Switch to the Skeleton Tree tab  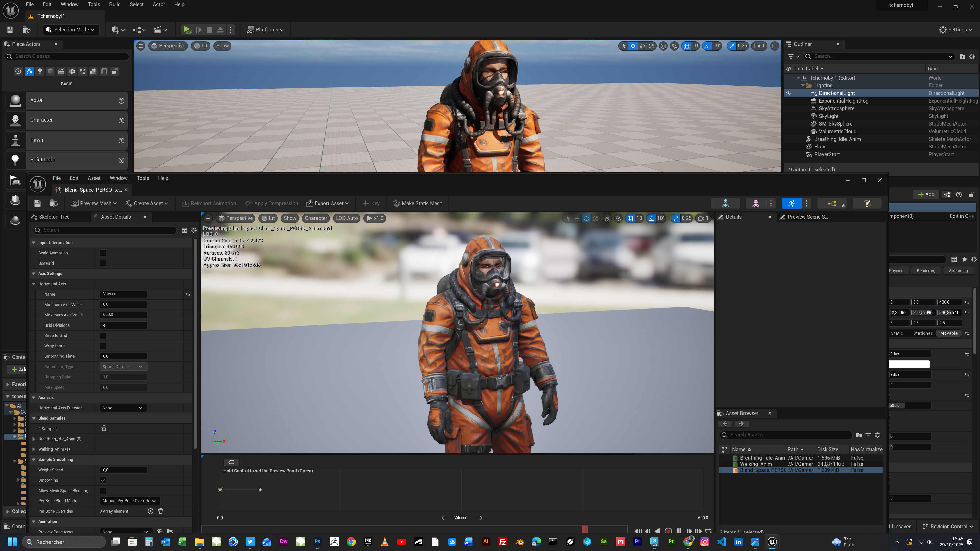point(54,217)
